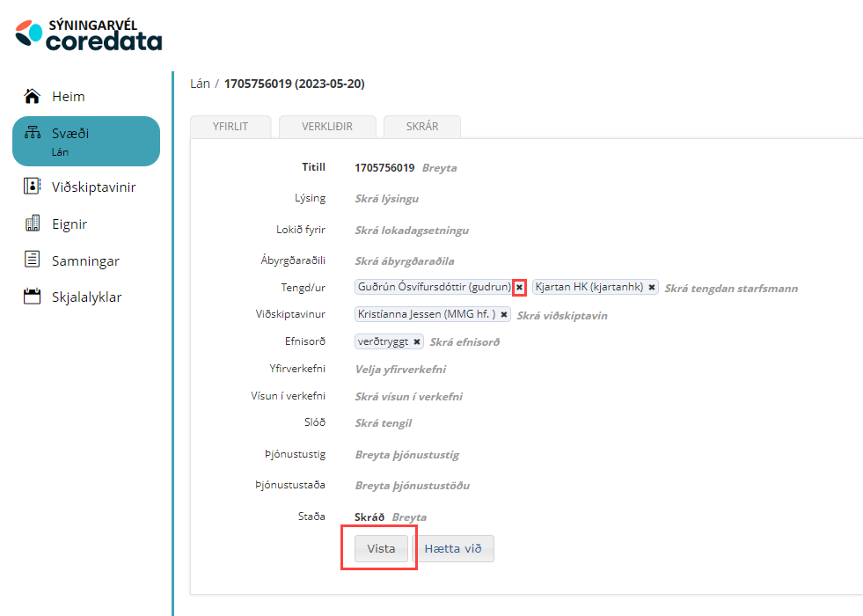Click the Skjalalyklar calendar icon

33,297
